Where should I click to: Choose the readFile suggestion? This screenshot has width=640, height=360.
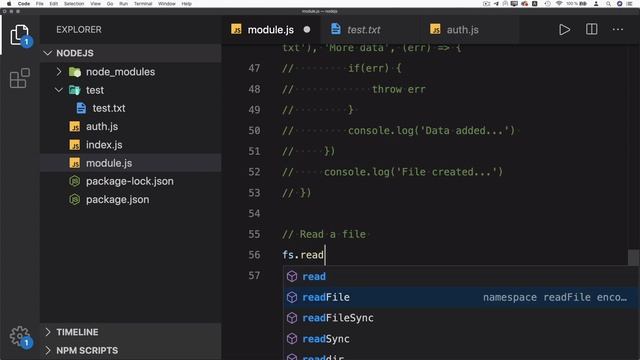461,297
